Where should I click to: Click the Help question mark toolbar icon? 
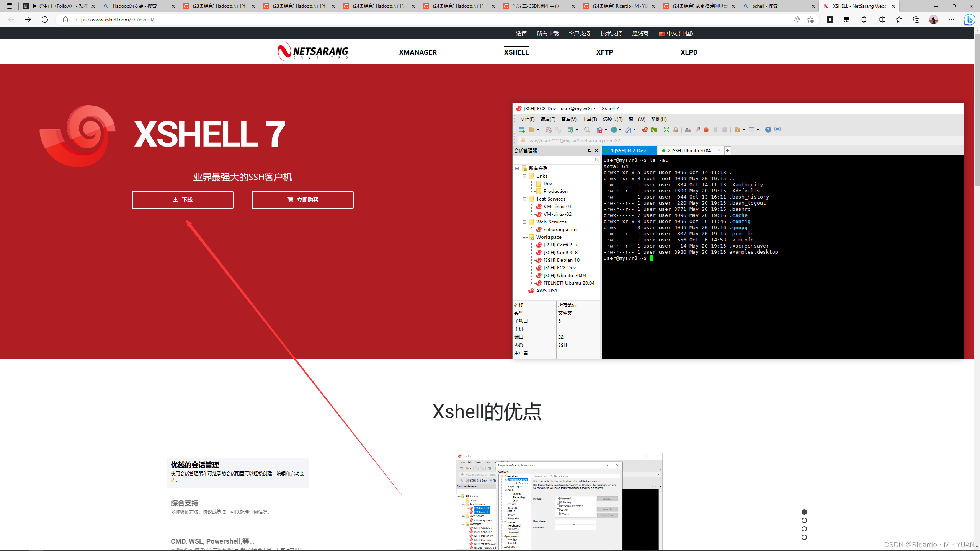[x=768, y=130]
